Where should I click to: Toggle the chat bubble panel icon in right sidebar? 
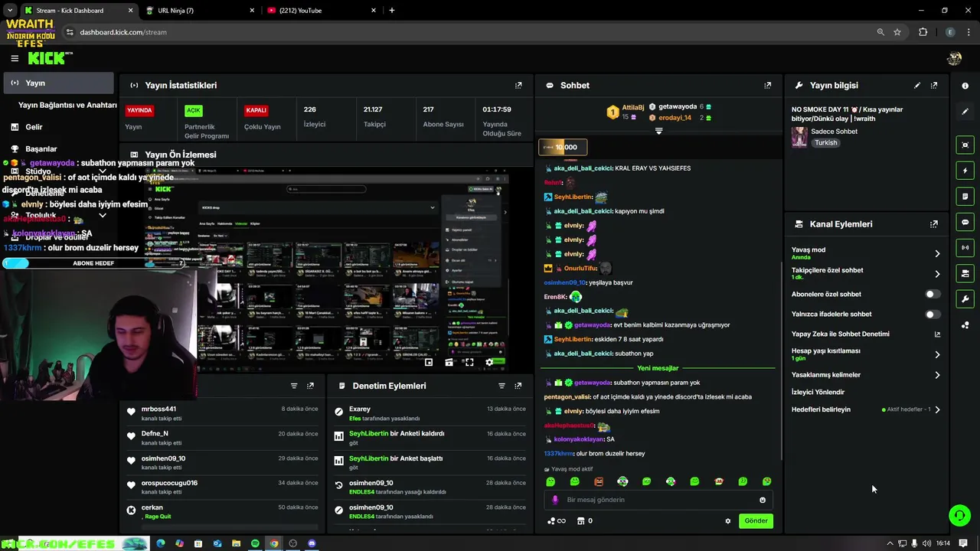tap(965, 222)
